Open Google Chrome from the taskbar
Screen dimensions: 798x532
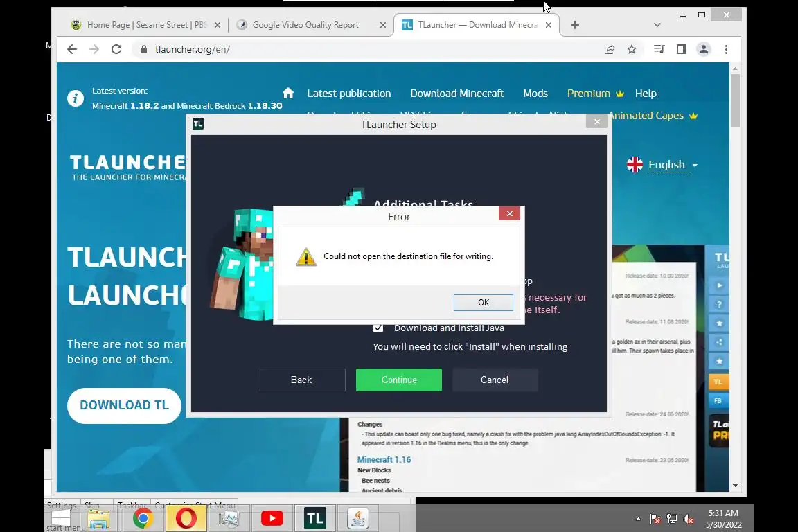(x=143, y=519)
